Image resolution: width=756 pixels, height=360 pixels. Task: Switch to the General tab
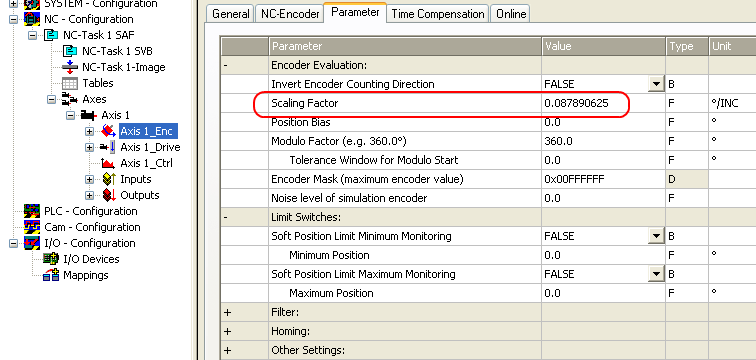(x=230, y=14)
